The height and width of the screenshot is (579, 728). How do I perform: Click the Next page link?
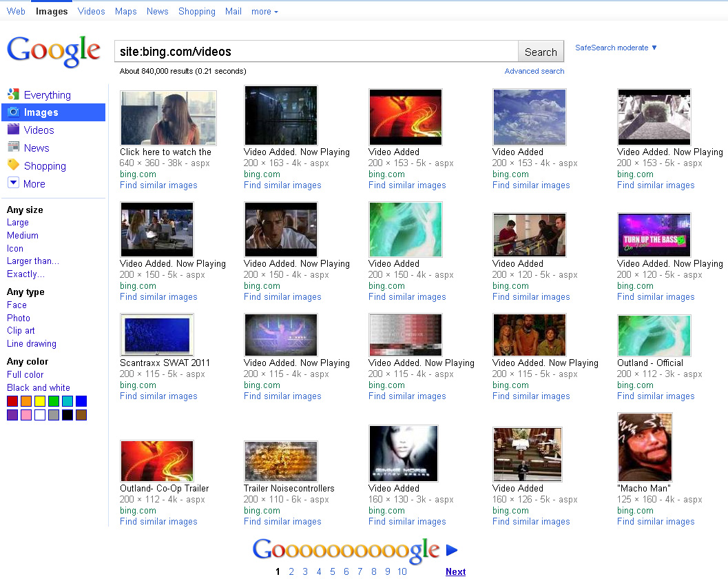pyautogui.click(x=455, y=571)
